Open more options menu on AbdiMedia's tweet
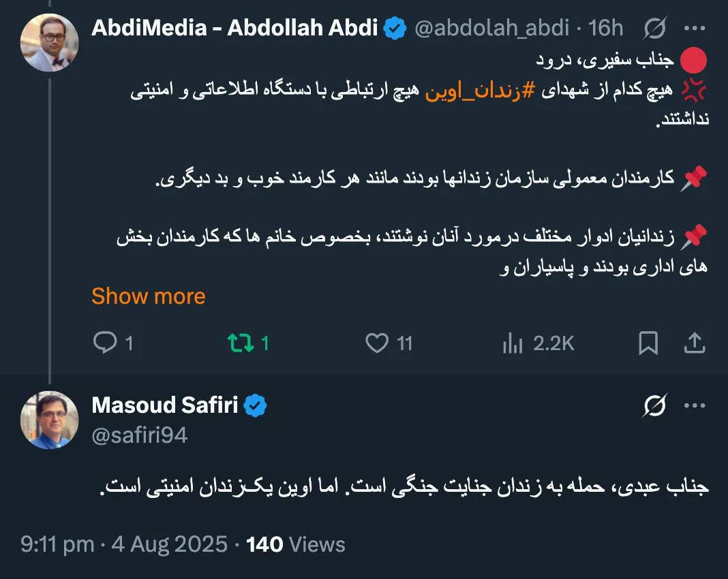The image size is (728, 579). tap(696, 27)
